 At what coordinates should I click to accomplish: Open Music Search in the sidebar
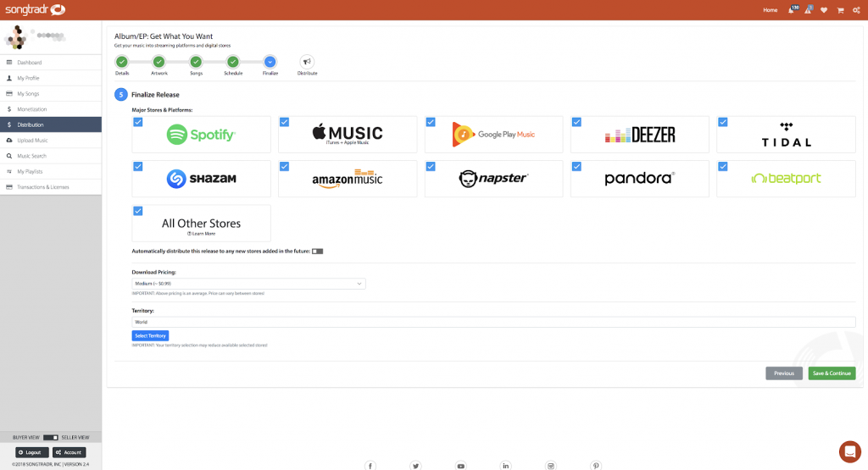coord(51,156)
